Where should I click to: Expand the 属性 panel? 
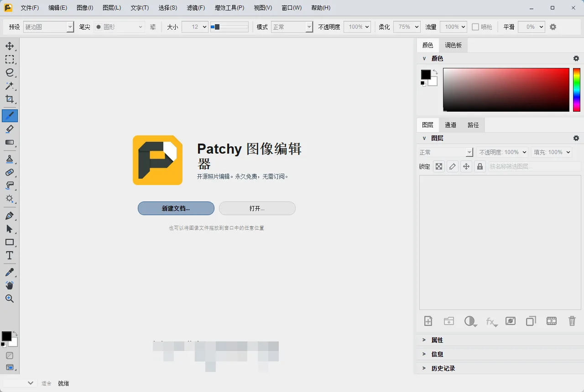pyautogui.click(x=500, y=340)
